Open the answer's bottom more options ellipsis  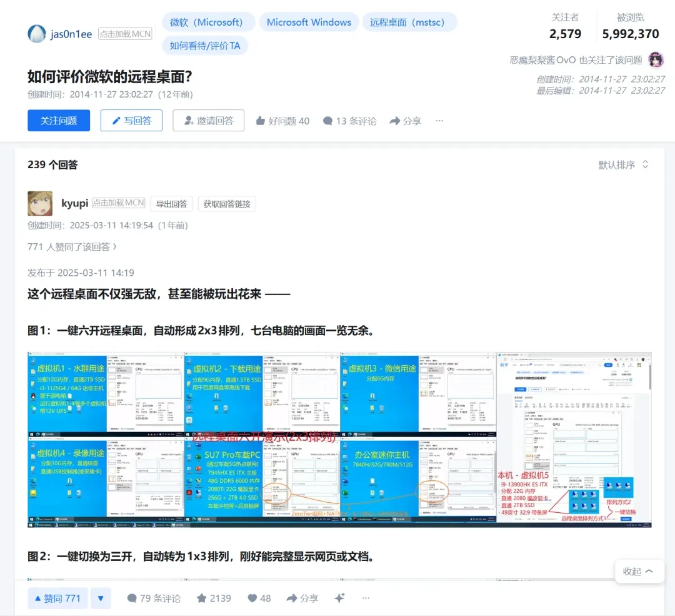(x=366, y=598)
